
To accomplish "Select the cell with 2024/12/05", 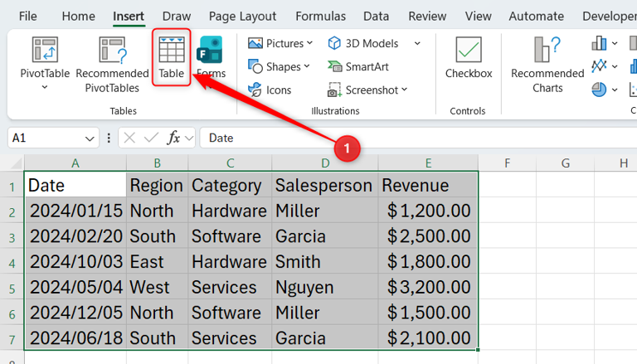I will click(x=75, y=313).
